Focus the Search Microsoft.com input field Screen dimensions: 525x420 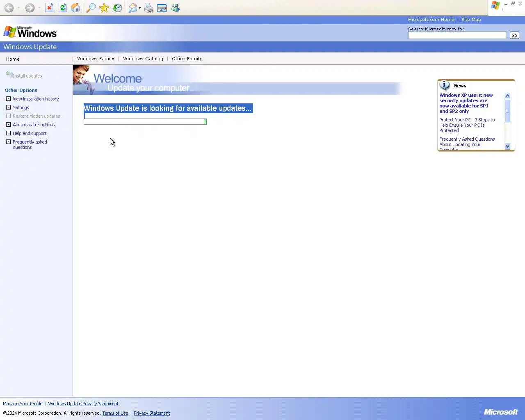457,35
